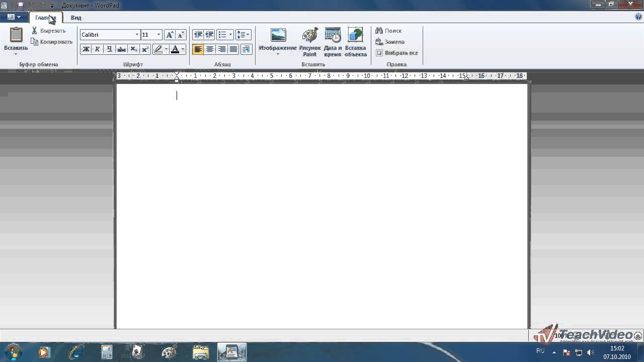Click inside the blank document page
The height and width of the screenshot is (362, 644).
pos(322,206)
